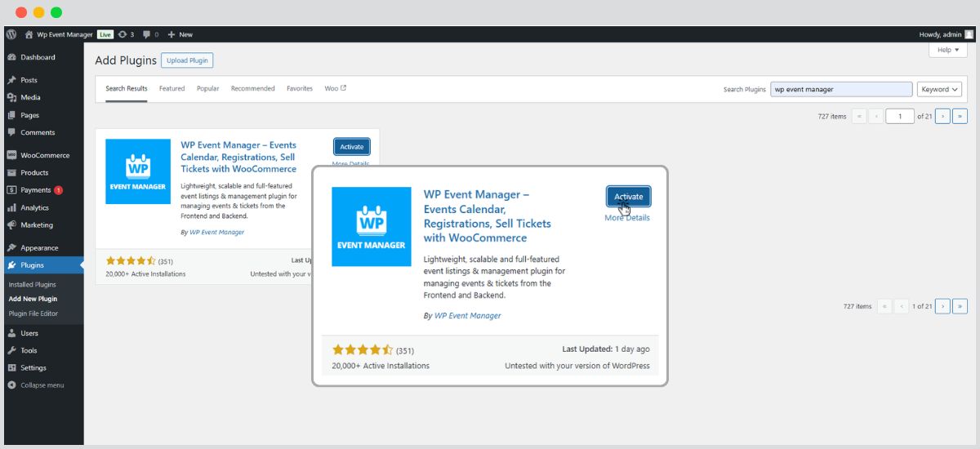Expand the Help dropdown tab
The height and width of the screenshot is (449, 980).
pyautogui.click(x=948, y=50)
